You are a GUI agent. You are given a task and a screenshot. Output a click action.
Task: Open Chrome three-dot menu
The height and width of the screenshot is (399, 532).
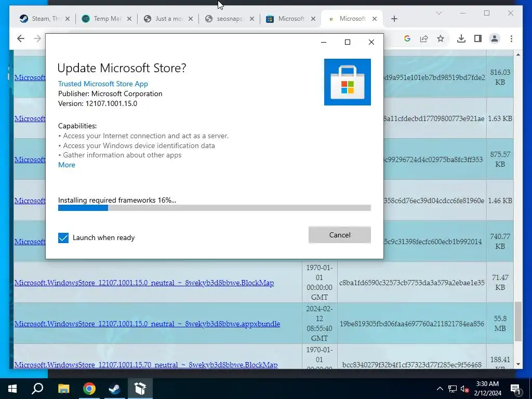click(511, 38)
